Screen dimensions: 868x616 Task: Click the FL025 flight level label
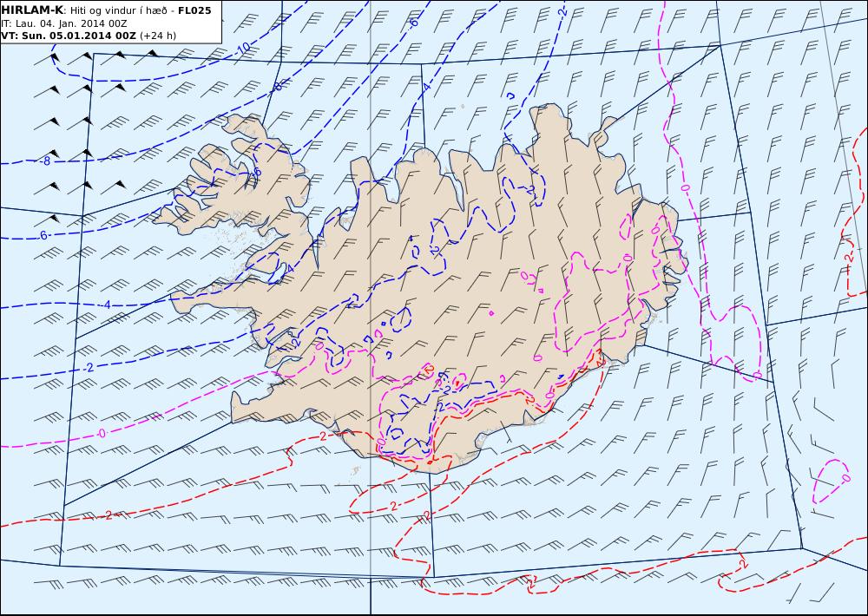click(194, 10)
